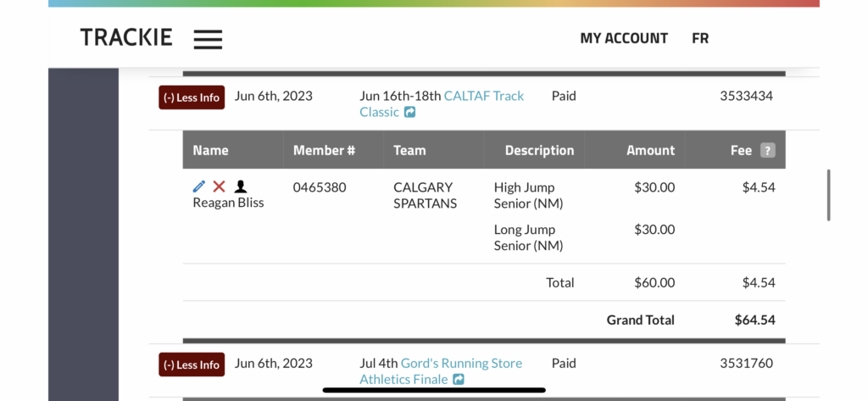The image size is (868, 401).
Task: Open the hamburger menu next to TRACKIE
Action: pos(208,39)
